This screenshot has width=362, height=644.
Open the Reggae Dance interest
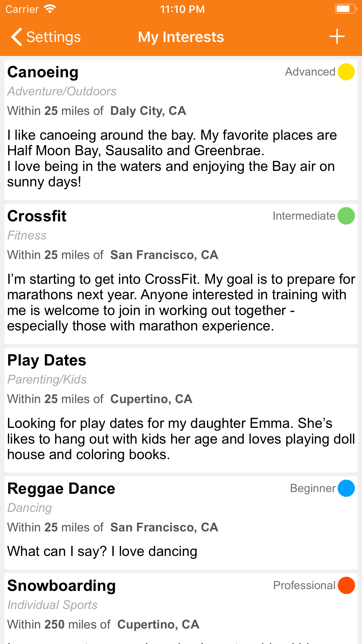[61, 489]
